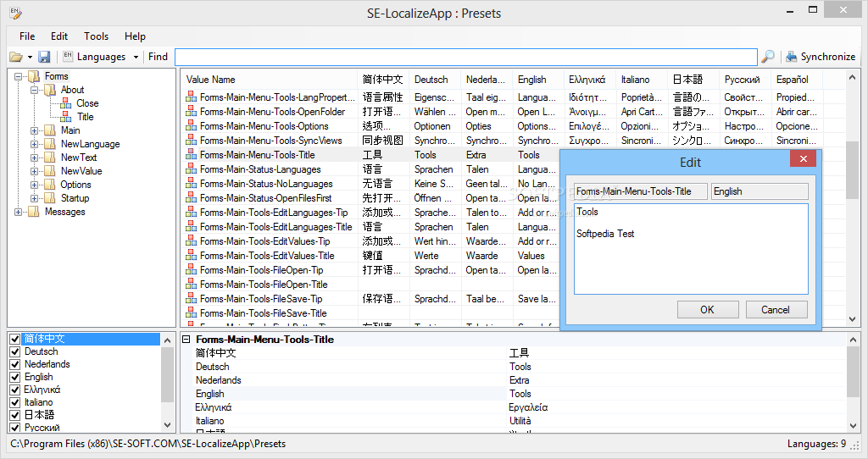Expand the NewText tree node
This screenshot has height=459, width=868.
pos(34,158)
